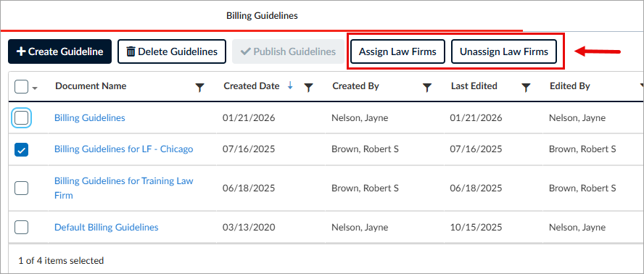Open the Edited By column filter
This screenshot has width=644, height=274.
(x=642, y=86)
